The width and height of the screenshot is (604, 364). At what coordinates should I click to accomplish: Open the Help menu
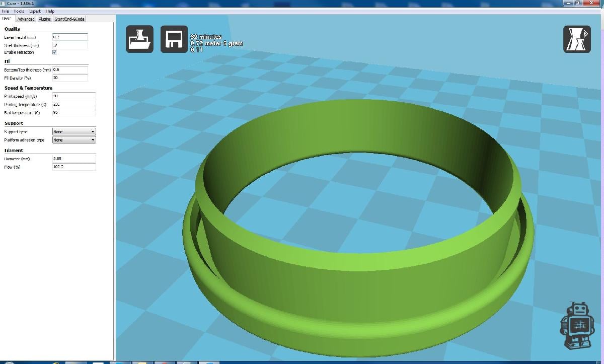(x=50, y=11)
